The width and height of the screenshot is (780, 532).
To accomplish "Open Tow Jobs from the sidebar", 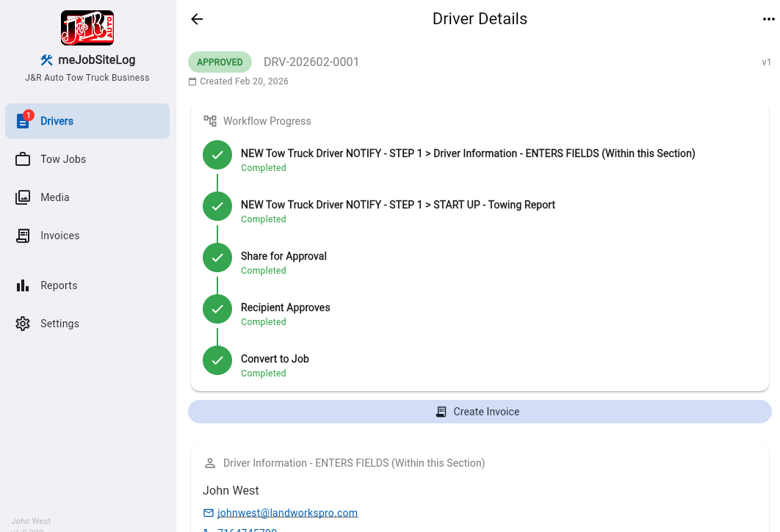I will (23, 159).
